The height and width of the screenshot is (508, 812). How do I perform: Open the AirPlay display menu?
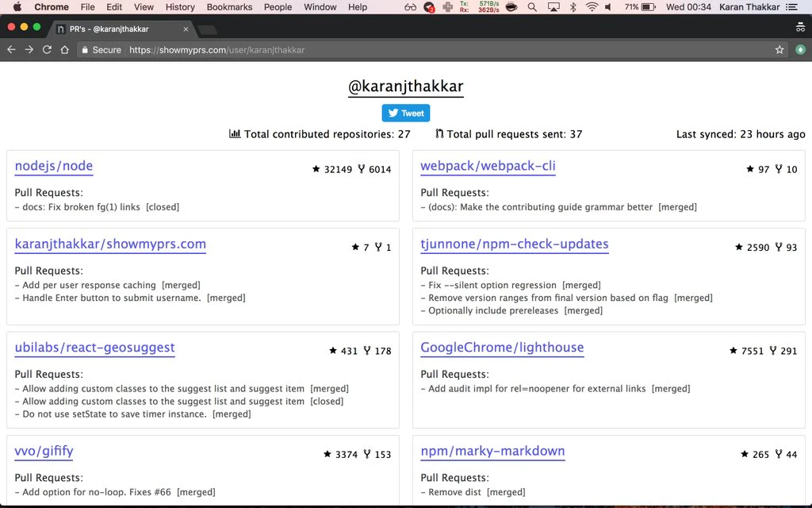(x=553, y=7)
